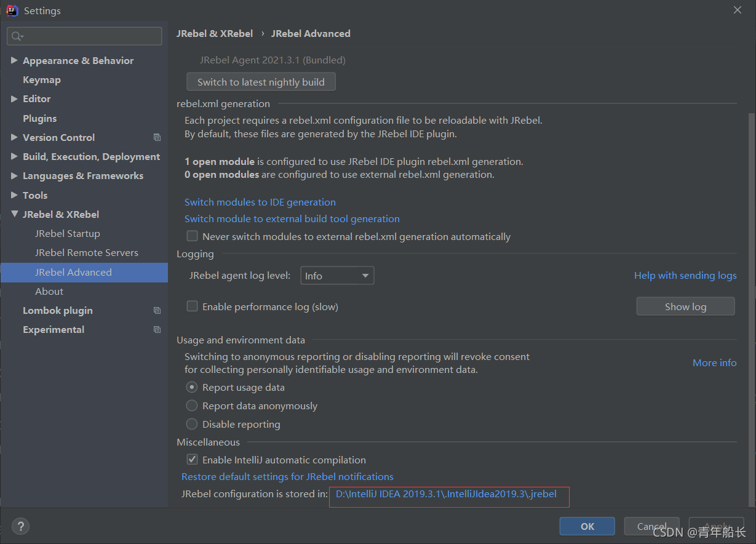Click the Show log button

pyautogui.click(x=685, y=306)
